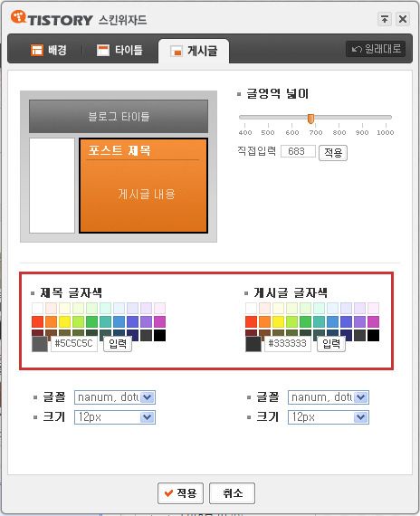Select the 게시글 tab
Screen dimensions: 420x516
point(194,51)
